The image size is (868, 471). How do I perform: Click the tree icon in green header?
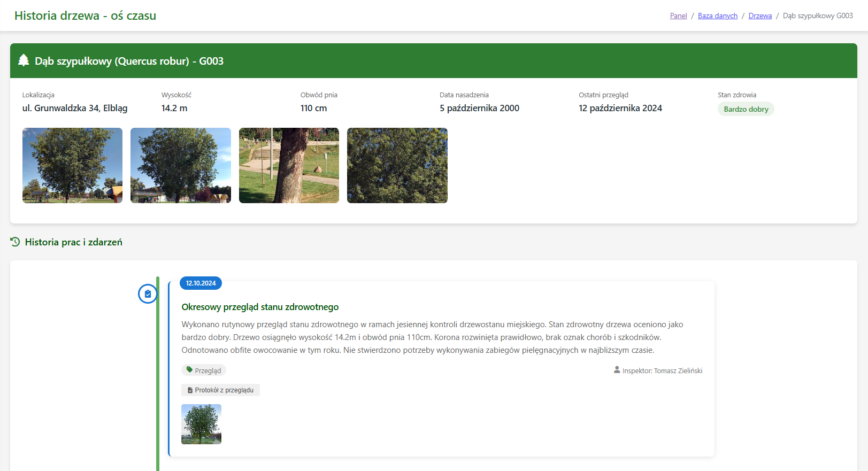24,60
